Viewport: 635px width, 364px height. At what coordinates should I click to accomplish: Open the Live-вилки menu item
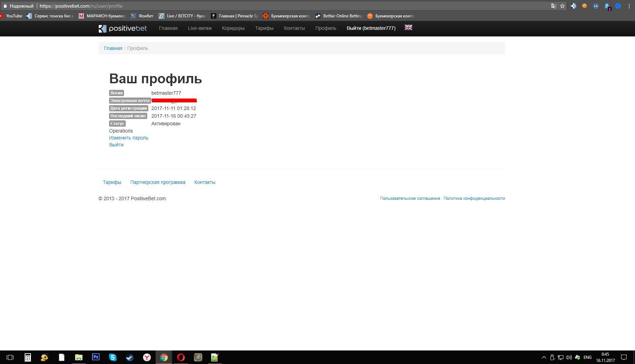[199, 28]
